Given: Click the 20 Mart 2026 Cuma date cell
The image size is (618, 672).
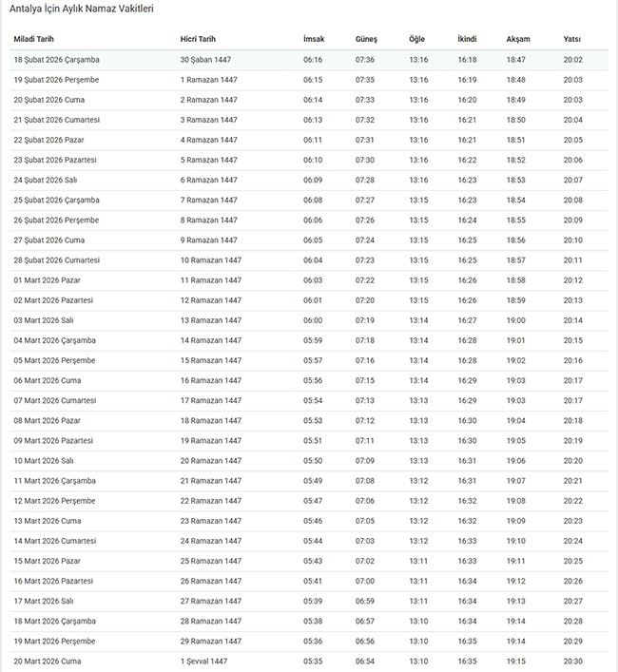Looking at the screenshot, I should click(x=47, y=662).
